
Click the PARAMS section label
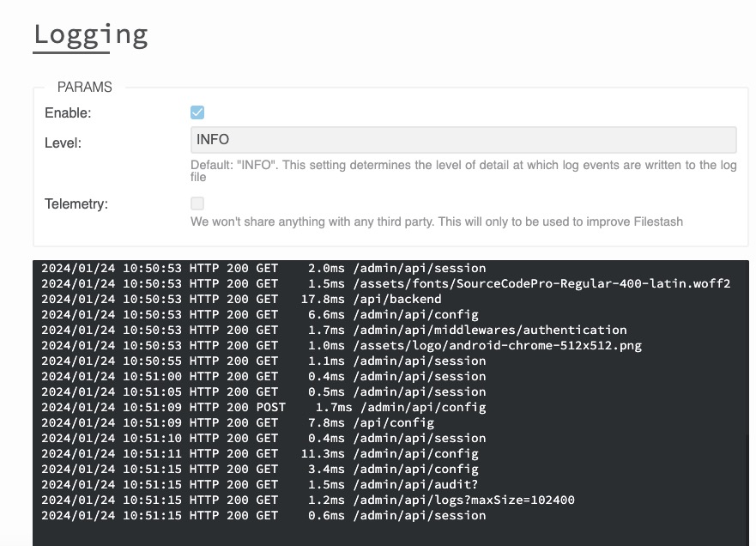tap(83, 87)
